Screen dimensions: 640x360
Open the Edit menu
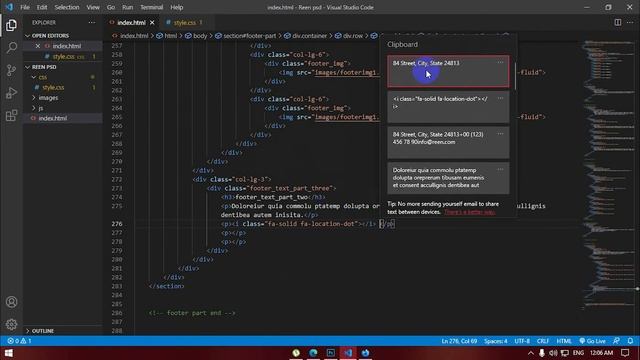[x=42, y=7]
